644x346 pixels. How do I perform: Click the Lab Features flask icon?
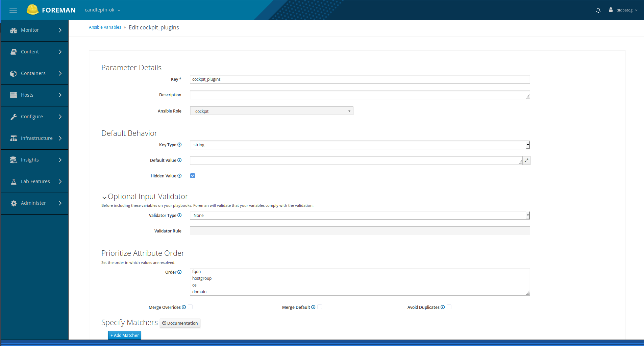coord(14,182)
